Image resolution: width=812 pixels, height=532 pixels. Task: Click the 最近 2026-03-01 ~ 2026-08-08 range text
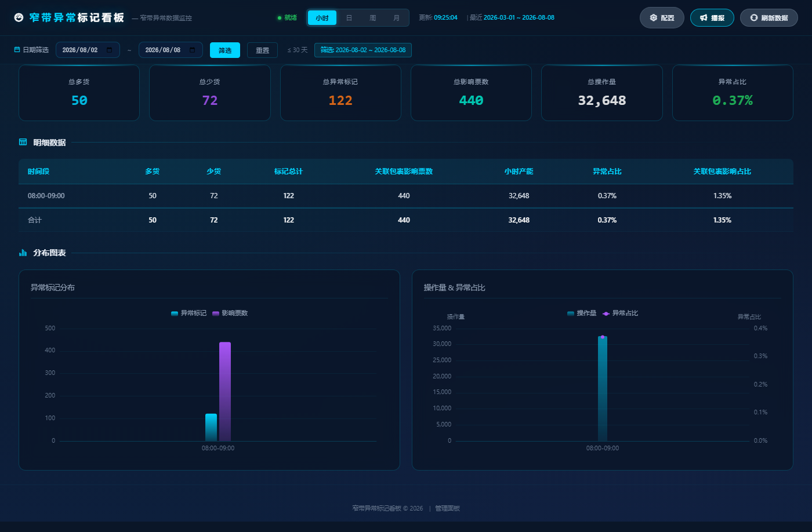[512, 18]
